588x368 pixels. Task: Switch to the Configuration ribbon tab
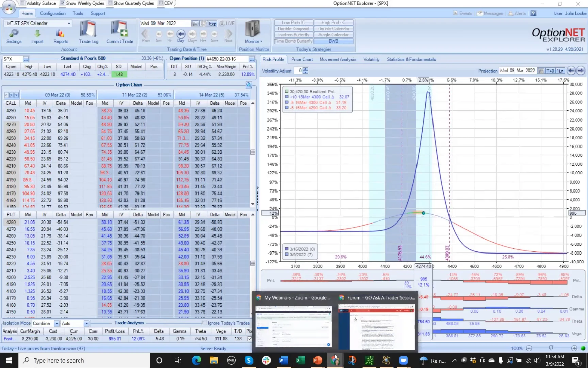(53, 13)
